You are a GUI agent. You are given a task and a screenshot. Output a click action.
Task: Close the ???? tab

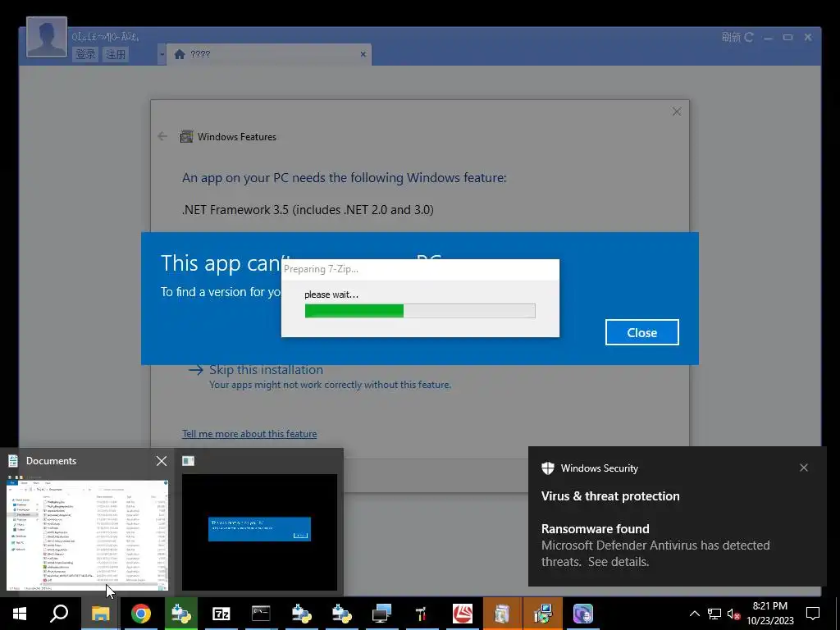click(x=363, y=54)
